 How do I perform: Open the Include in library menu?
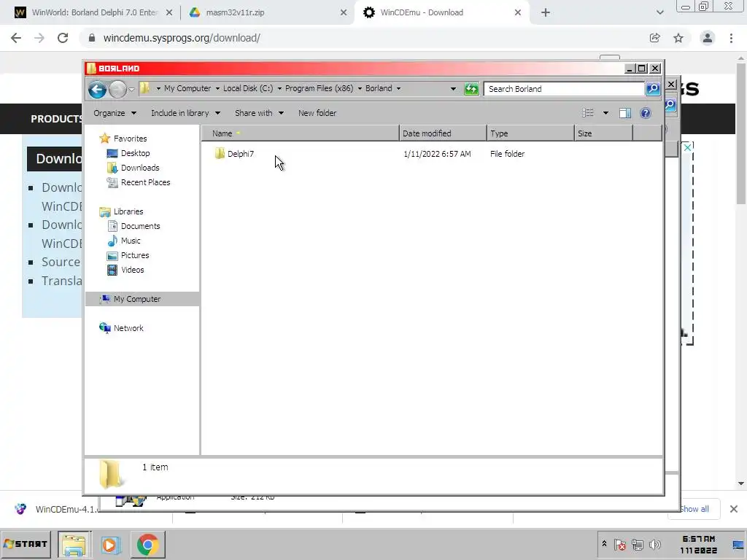point(185,113)
